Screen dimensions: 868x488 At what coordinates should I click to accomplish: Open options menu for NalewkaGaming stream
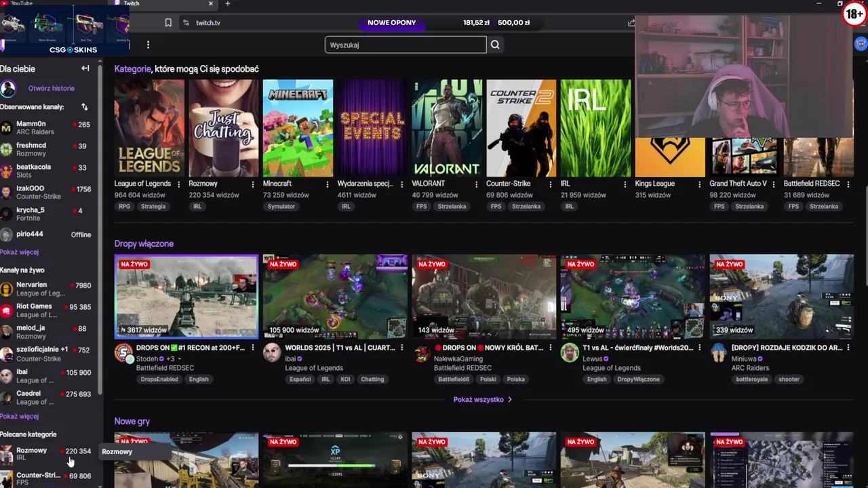coord(551,348)
